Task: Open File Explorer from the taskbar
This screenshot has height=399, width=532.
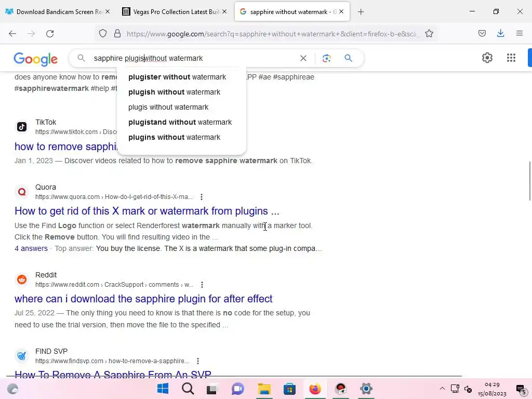Action: tap(264, 389)
